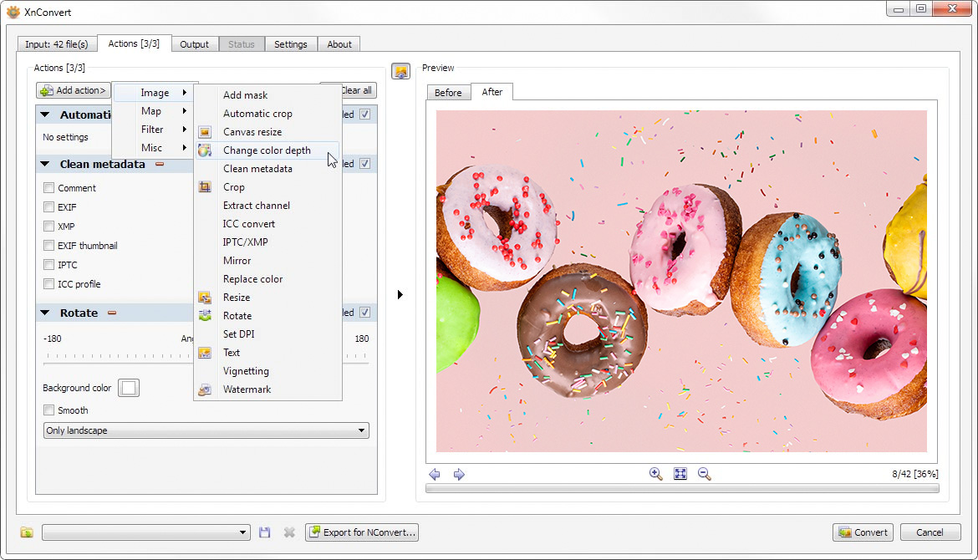
Task: Show previous preview image with left arrow
Action: point(435,475)
